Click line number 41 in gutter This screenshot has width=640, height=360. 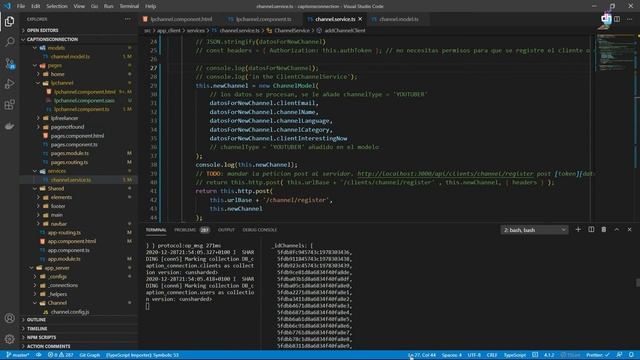coord(153,191)
